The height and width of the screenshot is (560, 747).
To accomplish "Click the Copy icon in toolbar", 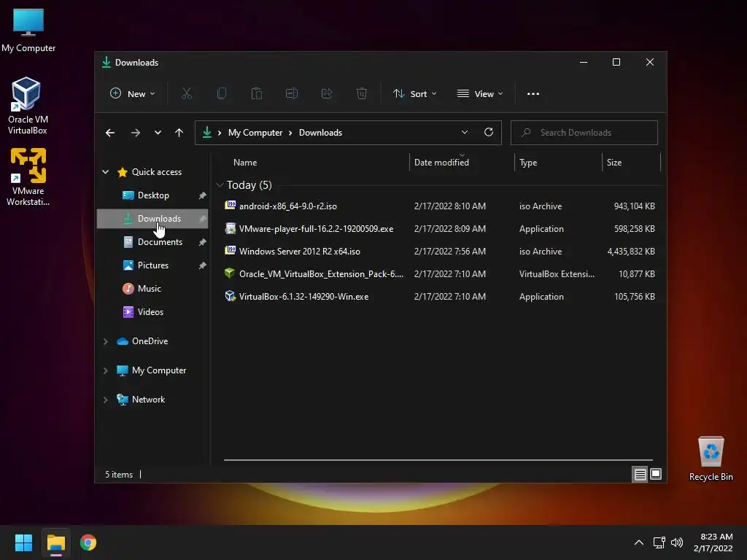I will click(x=222, y=94).
